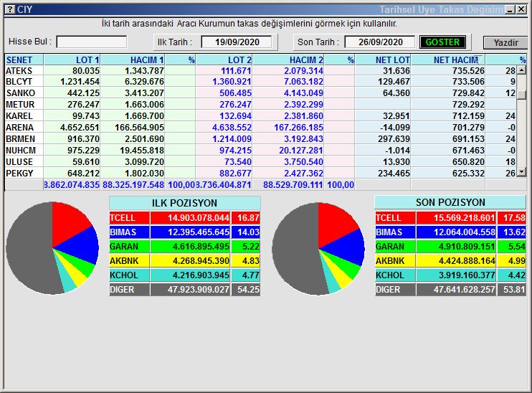Select the NUHCM row
Viewport: 532px width, 393px height.
[260, 151]
